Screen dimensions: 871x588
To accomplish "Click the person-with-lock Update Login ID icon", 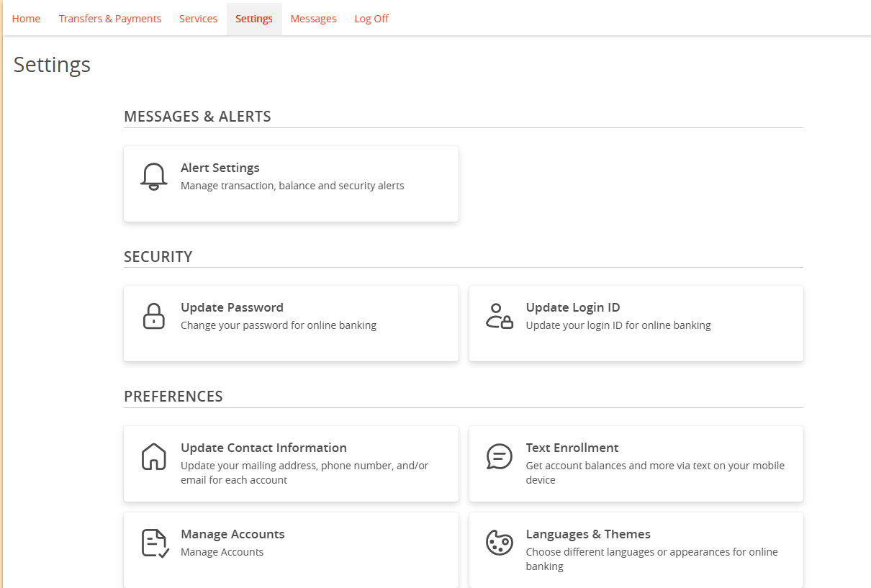I will pyautogui.click(x=499, y=315).
